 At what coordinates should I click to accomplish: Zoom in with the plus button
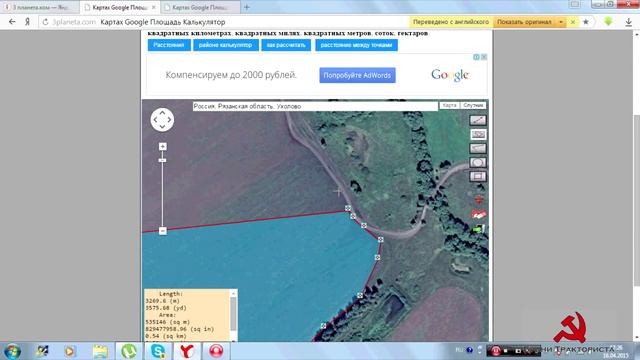(162, 147)
